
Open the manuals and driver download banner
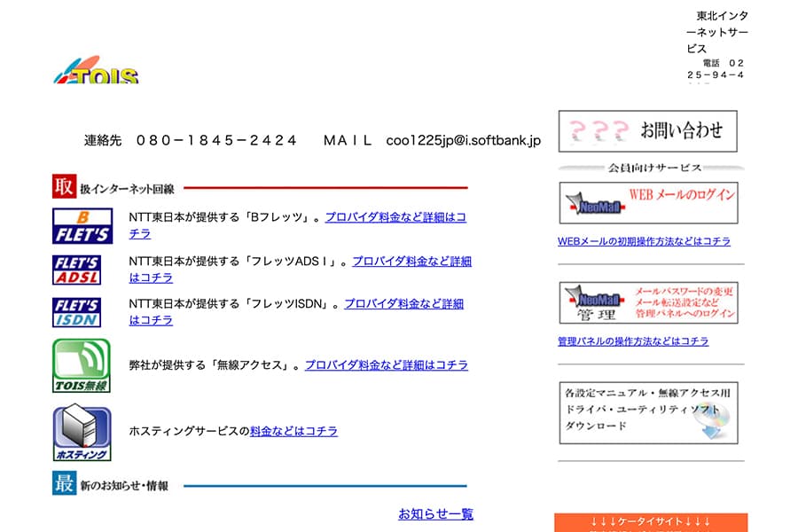(x=647, y=412)
